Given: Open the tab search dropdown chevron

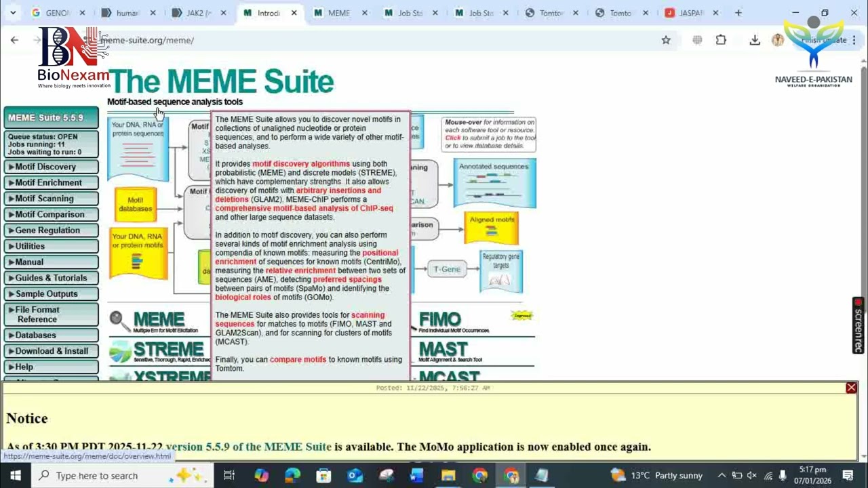Looking at the screenshot, I should click(x=13, y=13).
